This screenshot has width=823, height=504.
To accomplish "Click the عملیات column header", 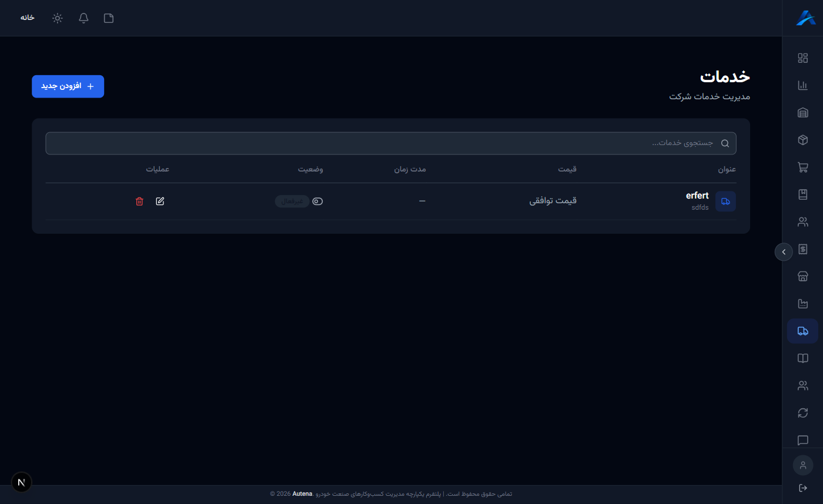I will (x=158, y=169).
